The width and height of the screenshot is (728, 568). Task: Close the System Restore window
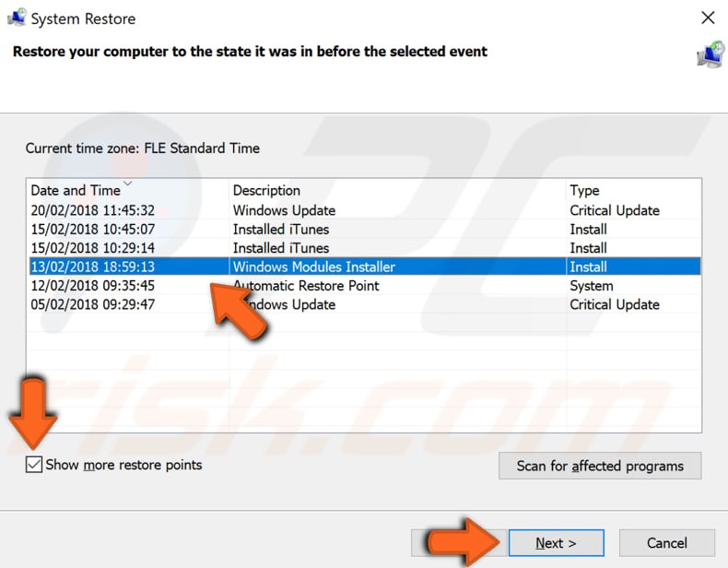pos(708,18)
